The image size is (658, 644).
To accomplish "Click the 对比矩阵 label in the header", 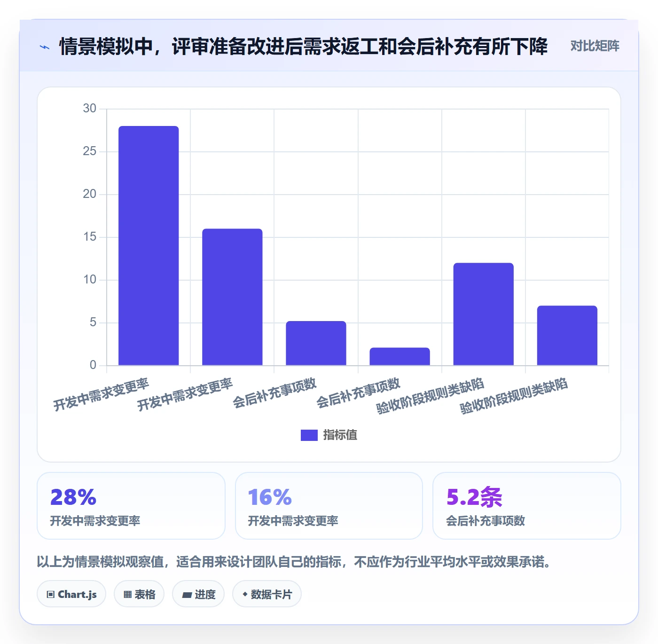I will 595,46.
